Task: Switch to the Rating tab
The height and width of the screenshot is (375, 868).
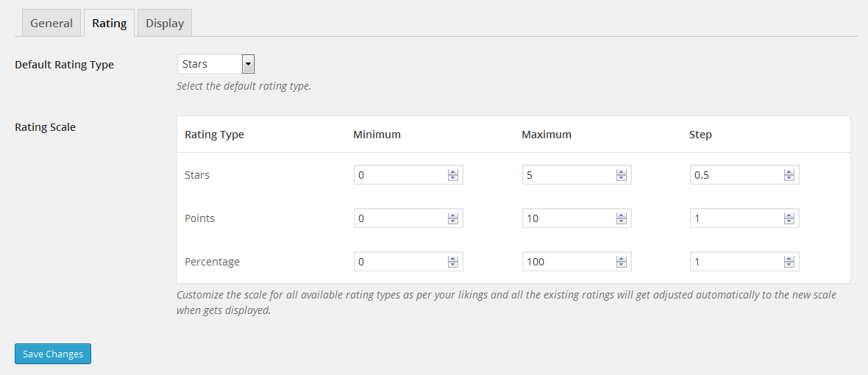Action: click(x=109, y=23)
